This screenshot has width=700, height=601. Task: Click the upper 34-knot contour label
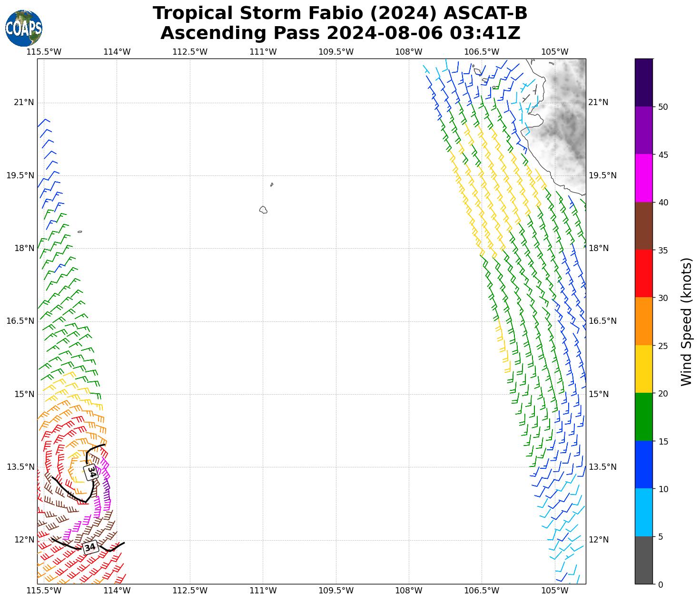click(90, 472)
